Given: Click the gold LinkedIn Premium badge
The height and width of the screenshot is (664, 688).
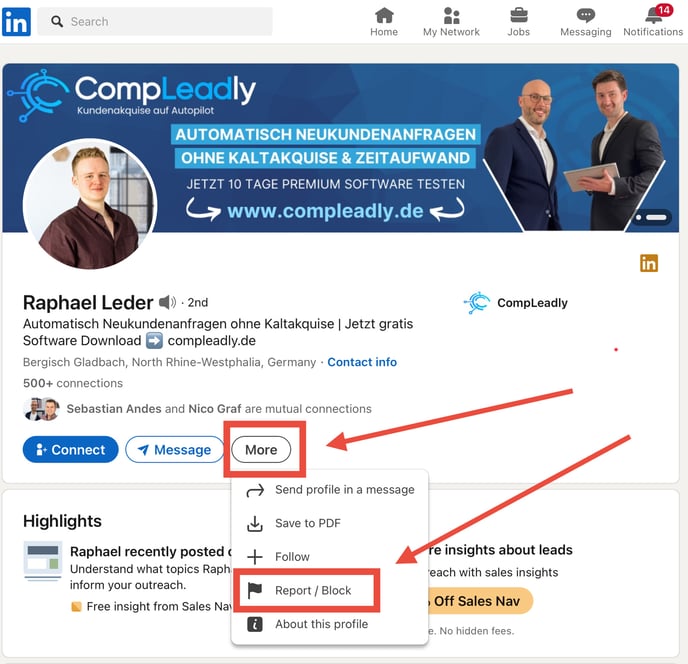Looking at the screenshot, I should pos(649,263).
